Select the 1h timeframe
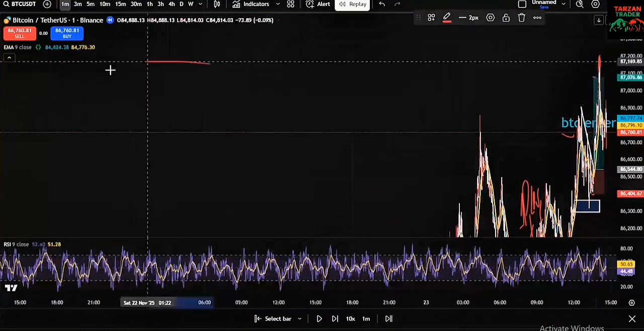 click(149, 4)
